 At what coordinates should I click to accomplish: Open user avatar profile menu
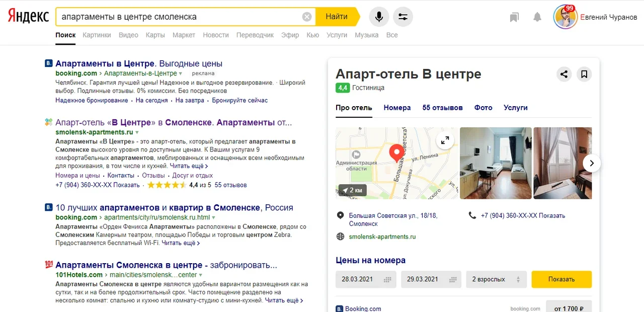click(x=565, y=17)
